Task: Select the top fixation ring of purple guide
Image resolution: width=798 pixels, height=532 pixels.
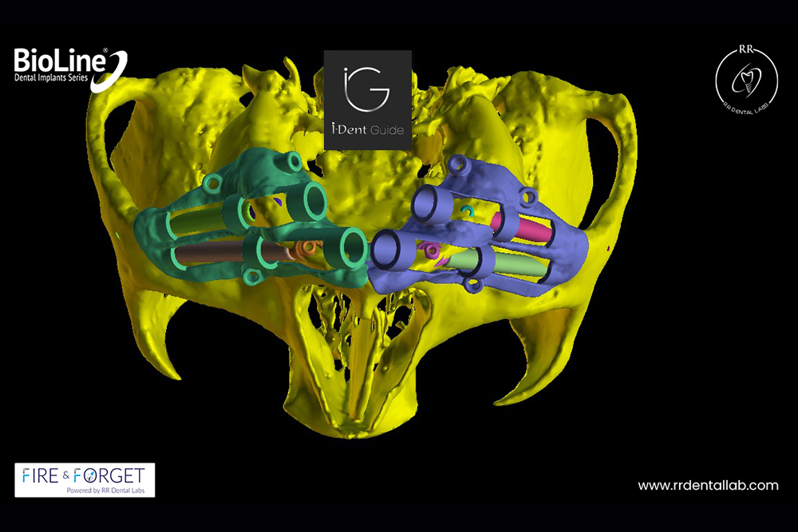Action: [458, 165]
